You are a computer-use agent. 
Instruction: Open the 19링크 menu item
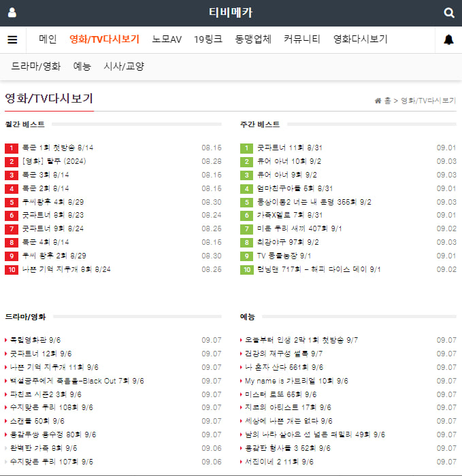208,39
